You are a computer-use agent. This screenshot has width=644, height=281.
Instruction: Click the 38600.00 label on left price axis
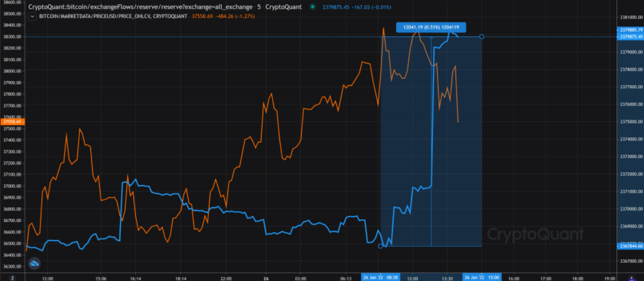click(13, 2)
